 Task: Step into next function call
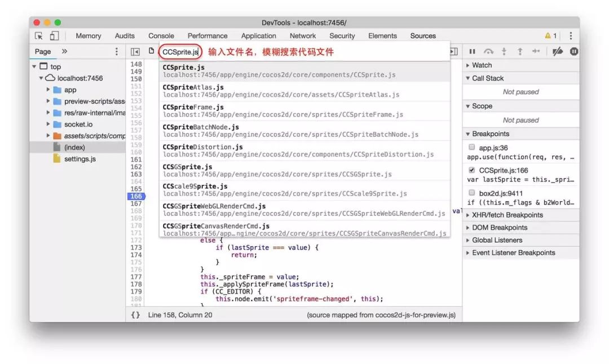tap(504, 51)
